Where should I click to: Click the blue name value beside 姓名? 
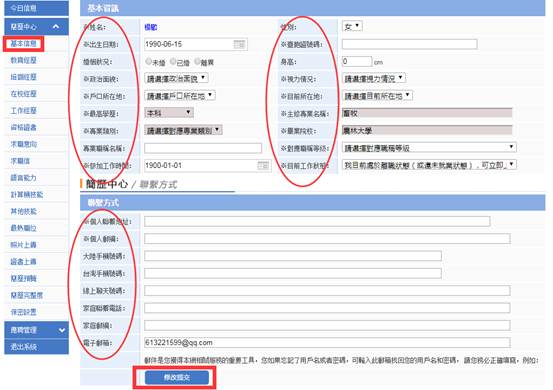pos(151,27)
